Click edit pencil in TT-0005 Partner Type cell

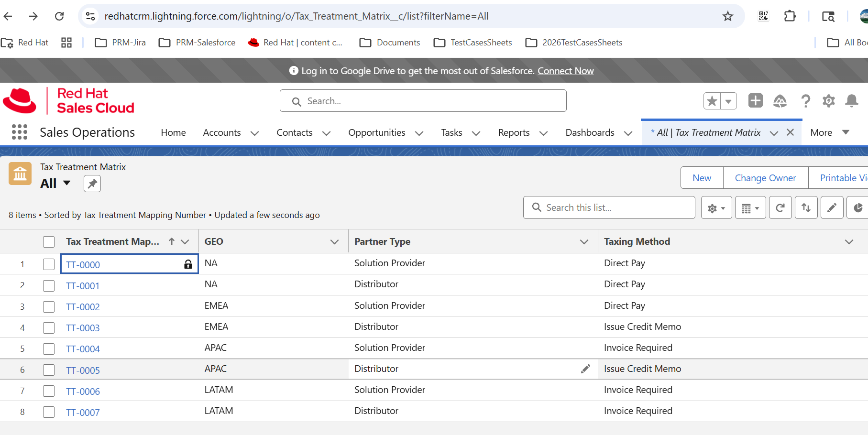coord(585,369)
